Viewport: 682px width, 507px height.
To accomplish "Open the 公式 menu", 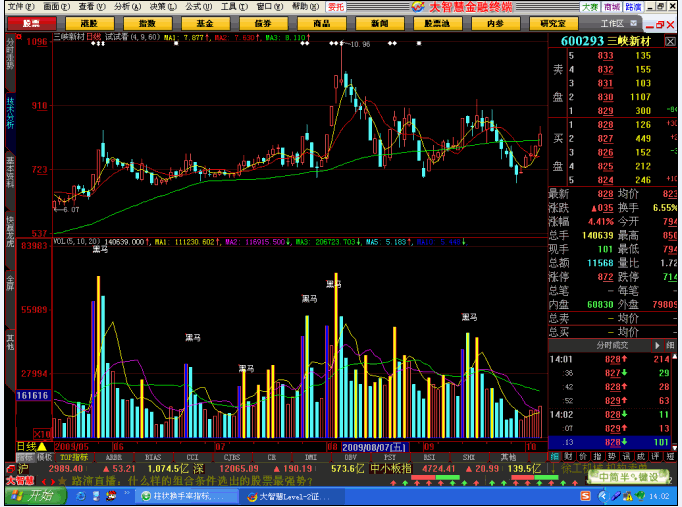I will click(198, 7).
